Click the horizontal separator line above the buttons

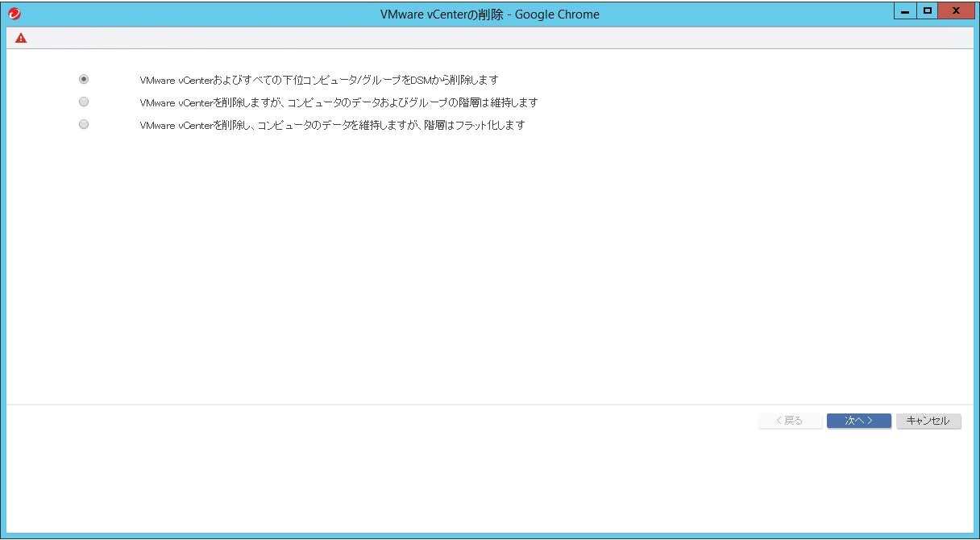(484, 405)
